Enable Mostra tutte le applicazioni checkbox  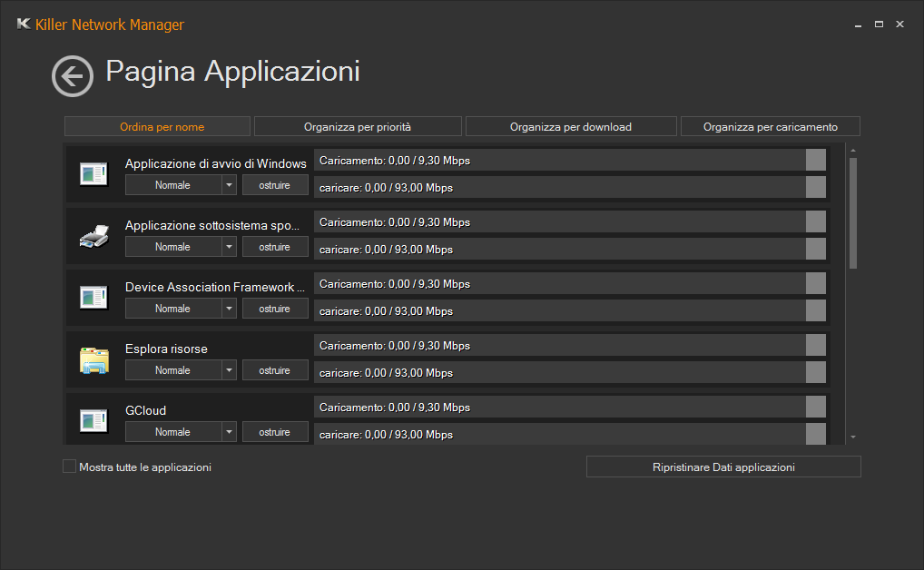[70, 467]
